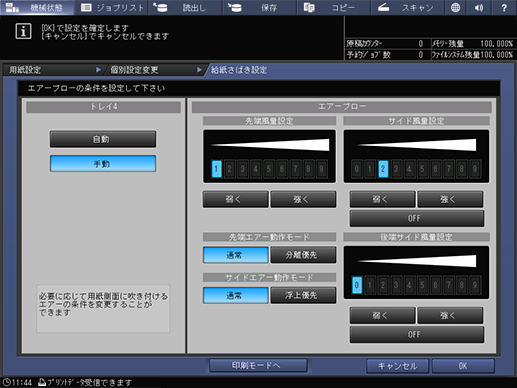Set 後端サイド風量 level to 0

click(x=357, y=285)
